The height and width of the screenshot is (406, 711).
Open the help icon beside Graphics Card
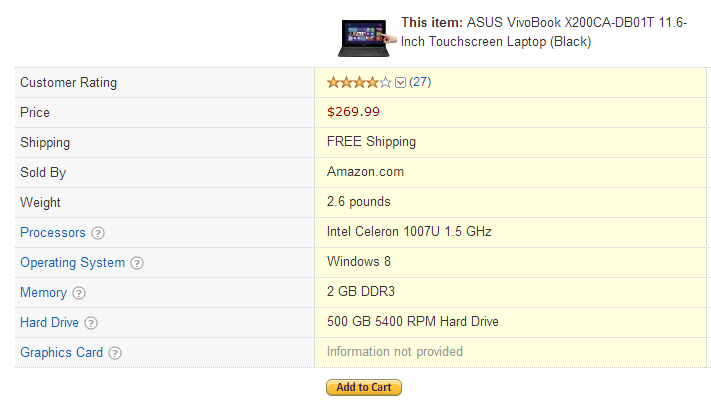[115, 353]
